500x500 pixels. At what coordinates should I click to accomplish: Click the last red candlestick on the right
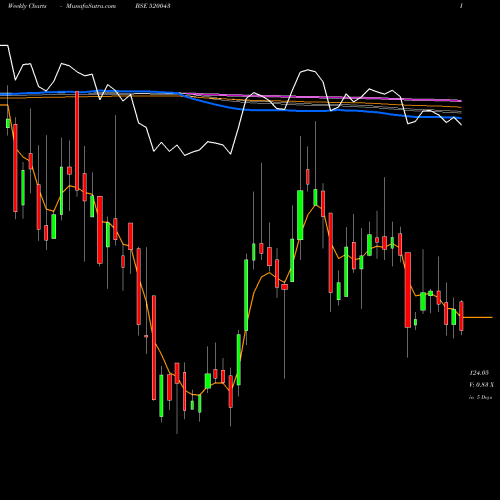tap(461, 316)
